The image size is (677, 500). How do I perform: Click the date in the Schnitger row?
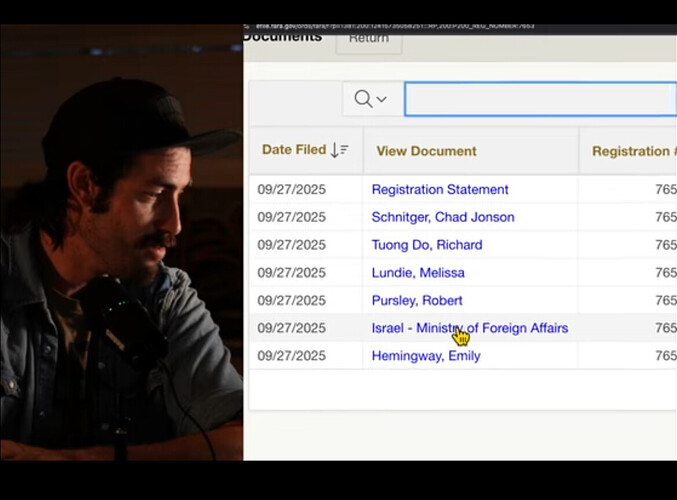[291, 217]
